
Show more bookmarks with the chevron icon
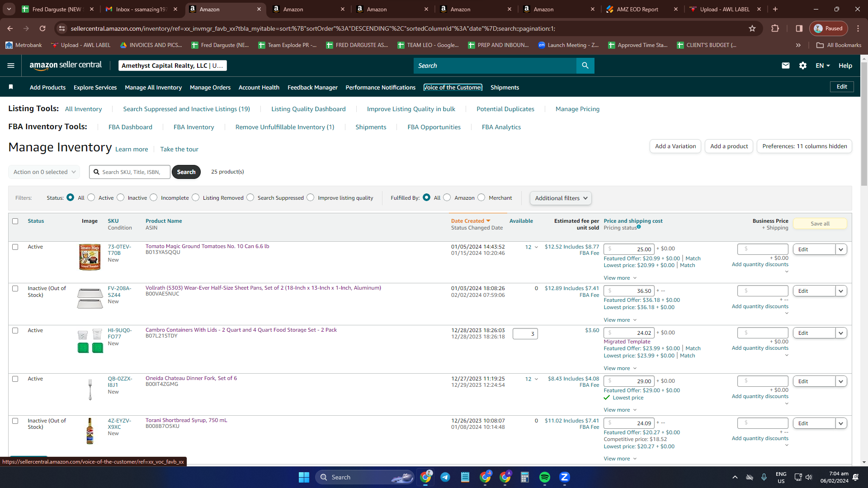click(x=798, y=45)
